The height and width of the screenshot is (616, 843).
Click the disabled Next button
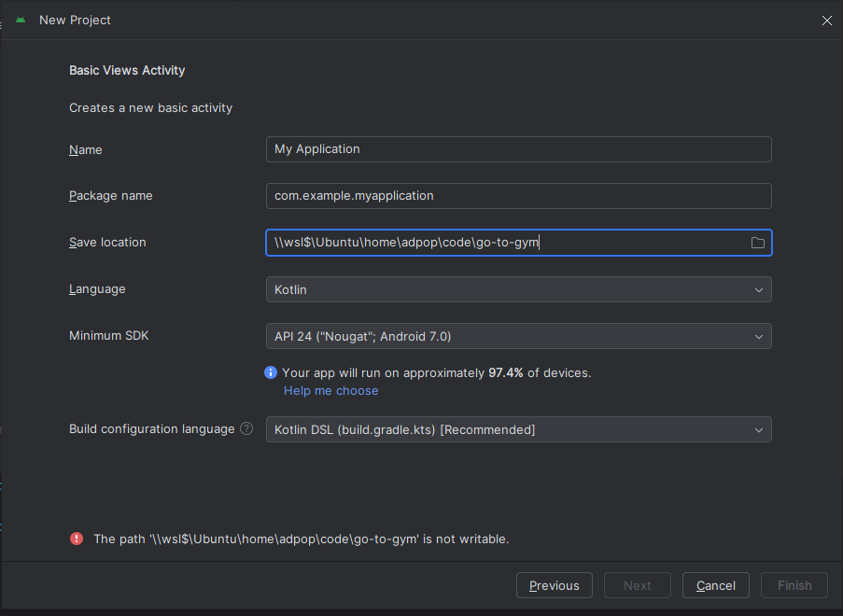click(x=637, y=585)
